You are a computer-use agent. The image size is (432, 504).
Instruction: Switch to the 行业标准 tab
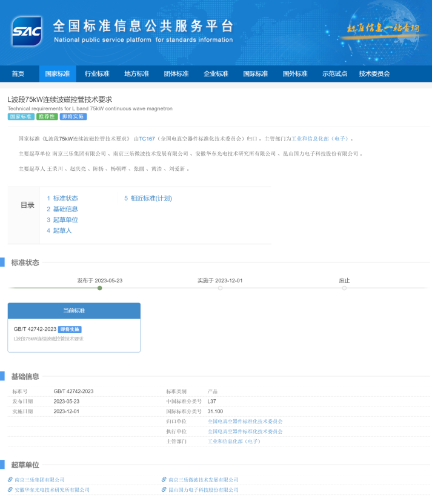pyautogui.click(x=97, y=74)
